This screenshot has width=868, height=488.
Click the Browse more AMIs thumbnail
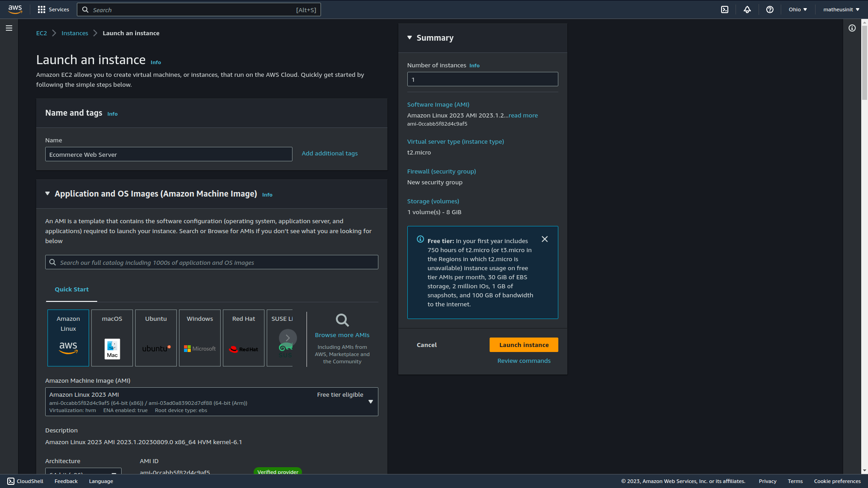pyautogui.click(x=342, y=337)
